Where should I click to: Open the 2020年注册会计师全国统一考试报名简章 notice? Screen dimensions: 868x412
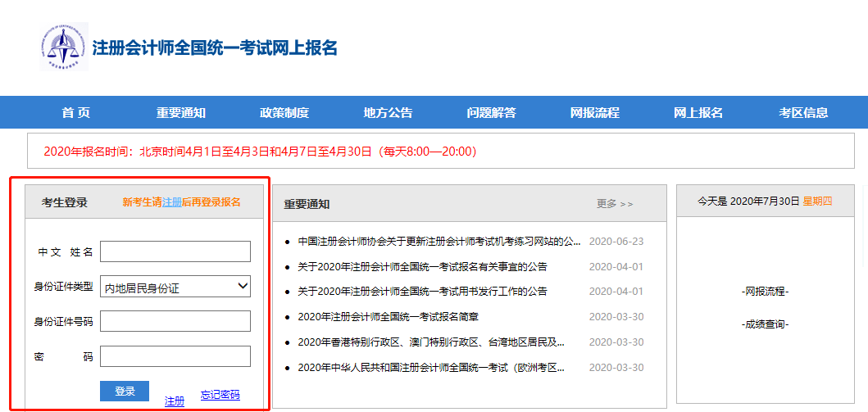[388, 317]
